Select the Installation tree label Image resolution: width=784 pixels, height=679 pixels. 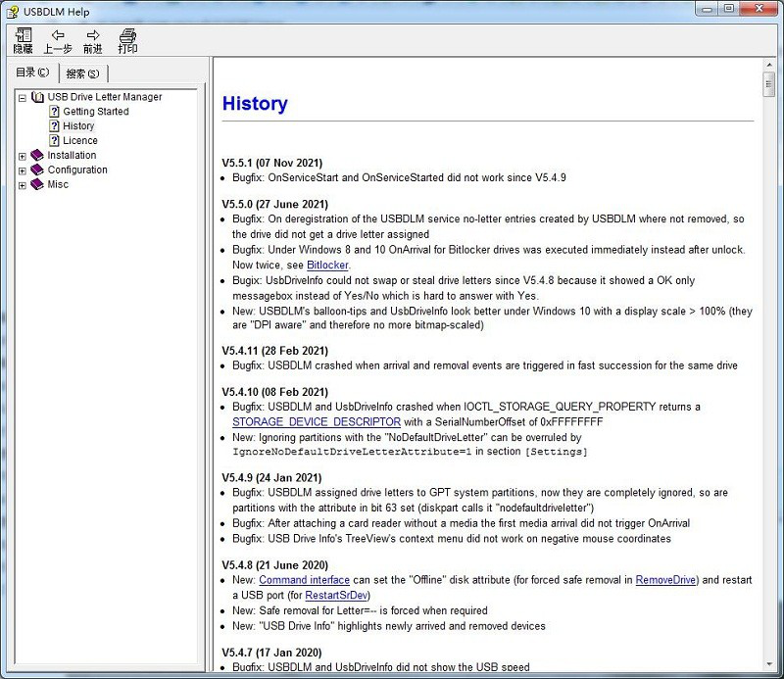tap(72, 155)
